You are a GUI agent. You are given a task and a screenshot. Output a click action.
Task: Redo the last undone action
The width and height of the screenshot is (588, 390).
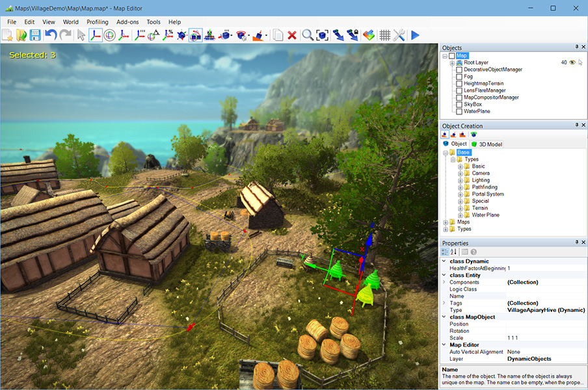pyautogui.click(x=66, y=35)
